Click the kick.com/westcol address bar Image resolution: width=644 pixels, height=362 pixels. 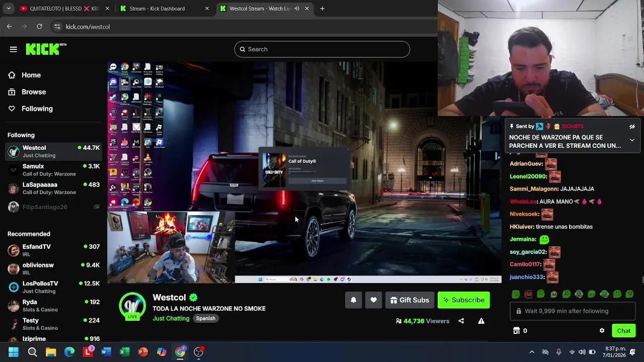(x=88, y=27)
